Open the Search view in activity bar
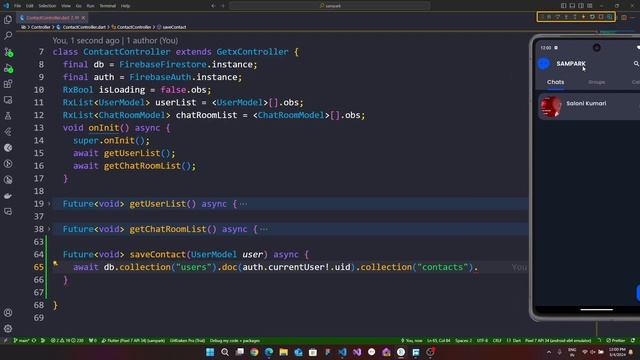The width and height of the screenshot is (640, 360). click(x=8, y=36)
